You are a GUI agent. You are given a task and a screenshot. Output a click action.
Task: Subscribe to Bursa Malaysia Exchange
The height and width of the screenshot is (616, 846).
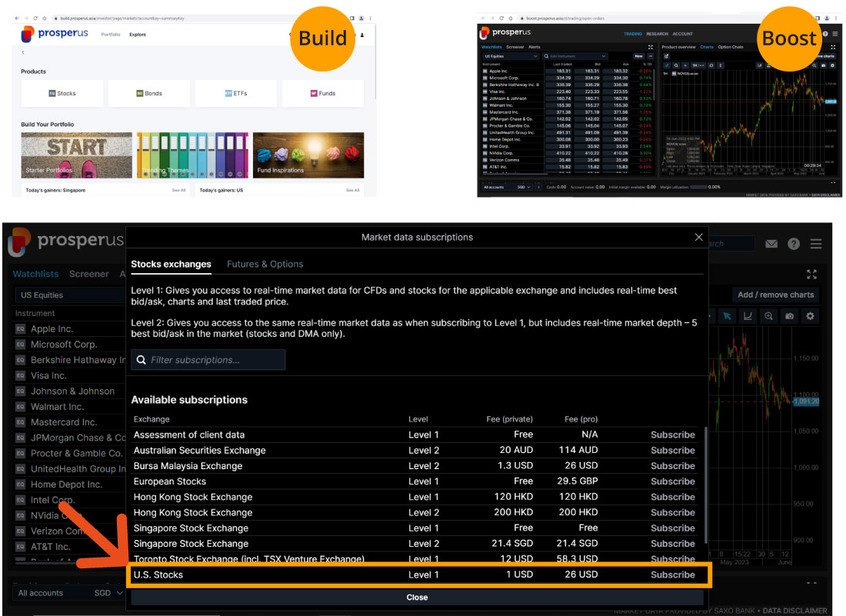point(673,466)
